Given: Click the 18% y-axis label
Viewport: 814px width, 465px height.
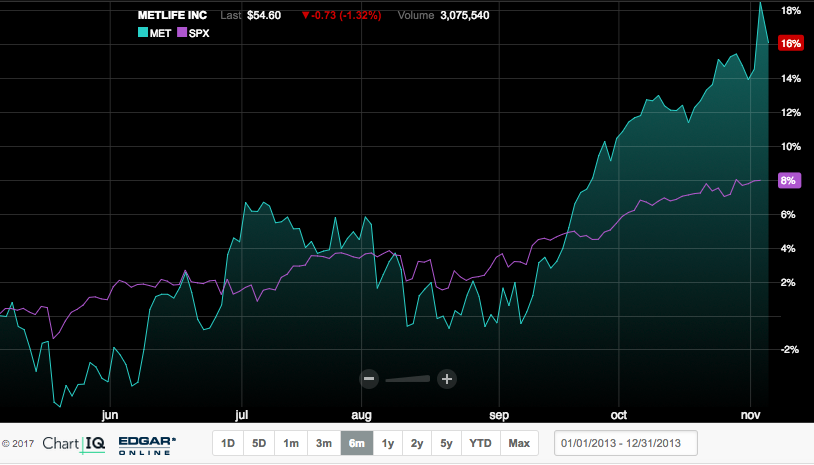Looking at the screenshot, I should 791,10.
